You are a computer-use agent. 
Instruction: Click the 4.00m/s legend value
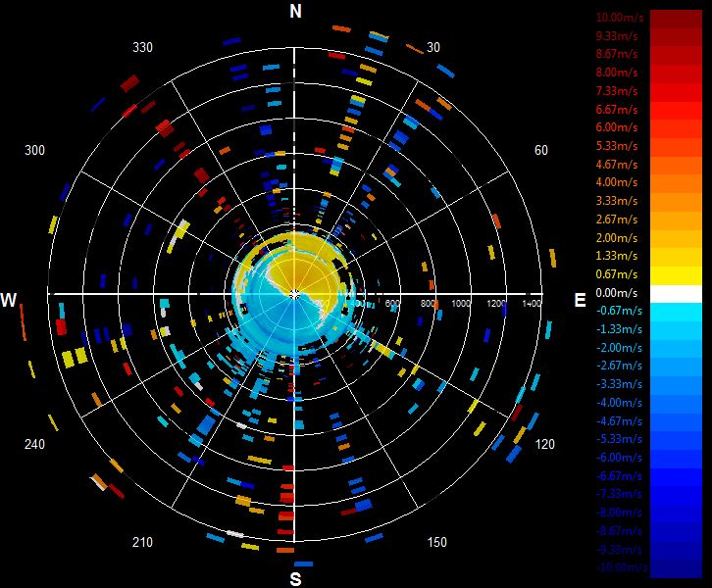(617, 182)
